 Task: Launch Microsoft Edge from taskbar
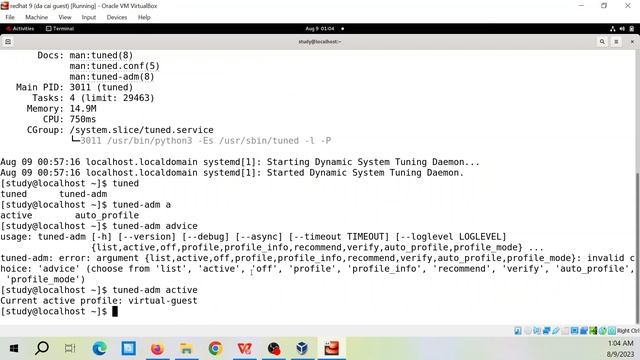coord(99,348)
